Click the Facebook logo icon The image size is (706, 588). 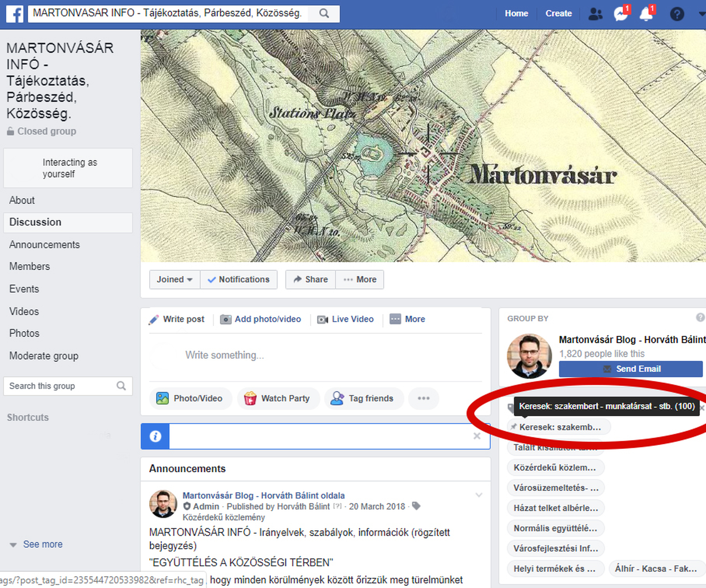[15, 14]
